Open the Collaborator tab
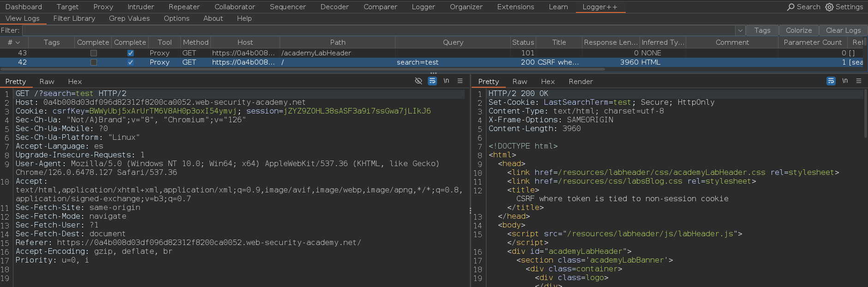Image resolution: width=868 pixels, height=287 pixels. [x=235, y=7]
